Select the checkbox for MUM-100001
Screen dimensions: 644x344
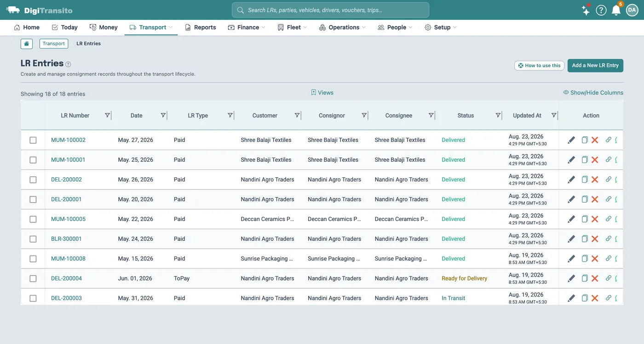point(33,160)
